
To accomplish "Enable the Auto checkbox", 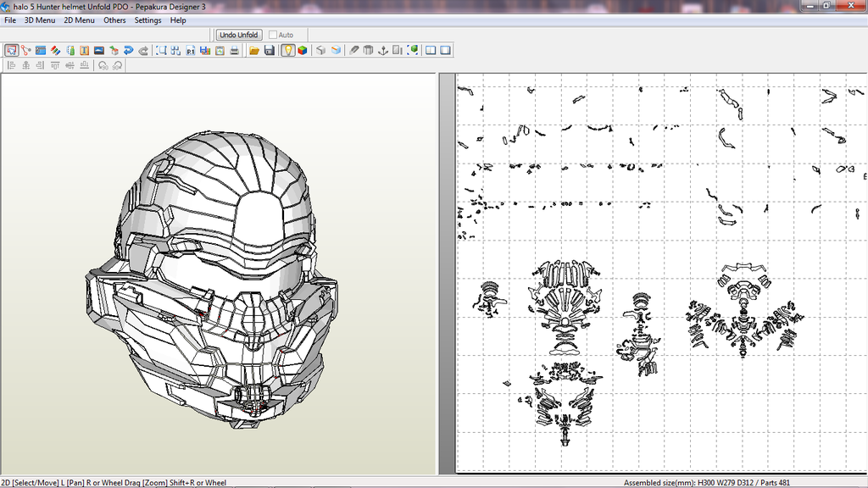I will (x=273, y=35).
